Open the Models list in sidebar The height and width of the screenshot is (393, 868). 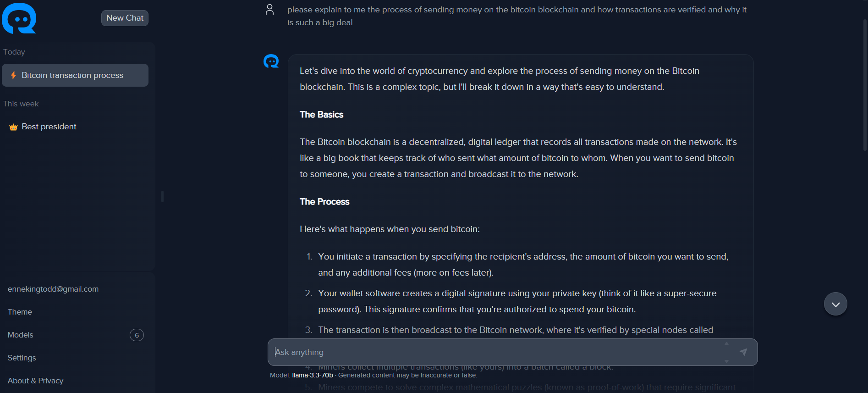[x=21, y=335]
